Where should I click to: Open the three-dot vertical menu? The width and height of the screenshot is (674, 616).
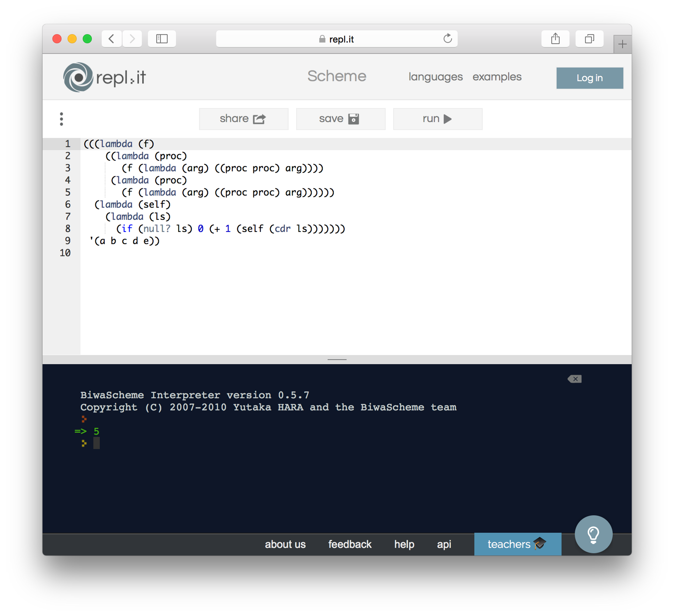(x=61, y=119)
